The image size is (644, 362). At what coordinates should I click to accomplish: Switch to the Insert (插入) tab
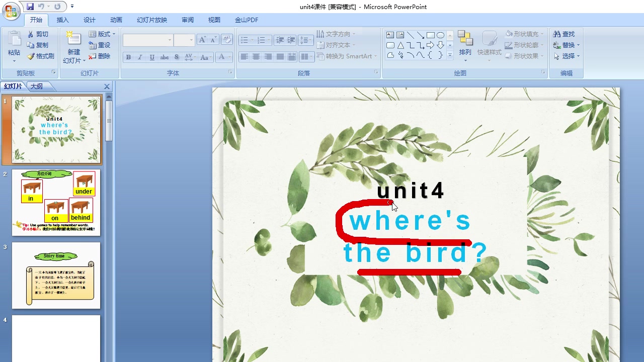(x=63, y=20)
